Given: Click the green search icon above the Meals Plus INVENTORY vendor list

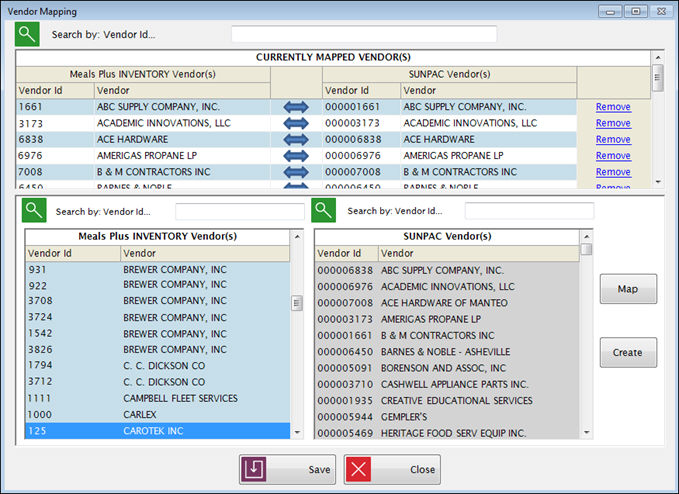Looking at the screenshot, I should (x=34, y=210).
